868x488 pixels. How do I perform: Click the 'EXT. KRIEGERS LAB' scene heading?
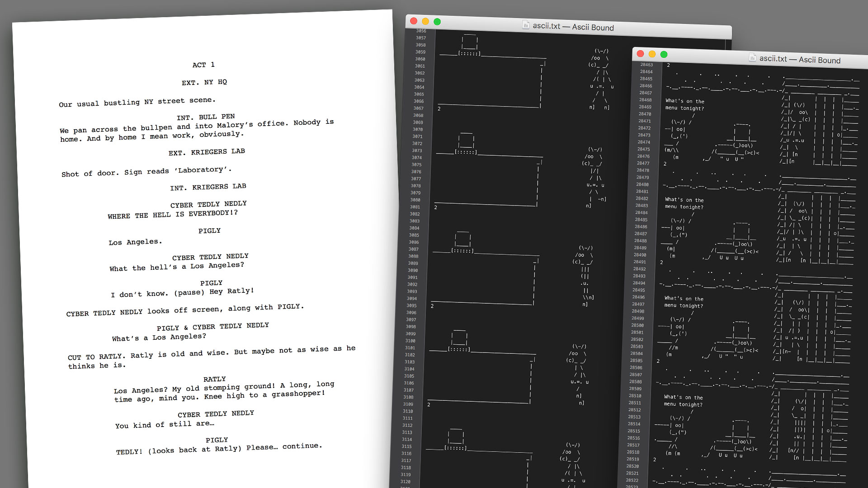[x=207, y=152]
